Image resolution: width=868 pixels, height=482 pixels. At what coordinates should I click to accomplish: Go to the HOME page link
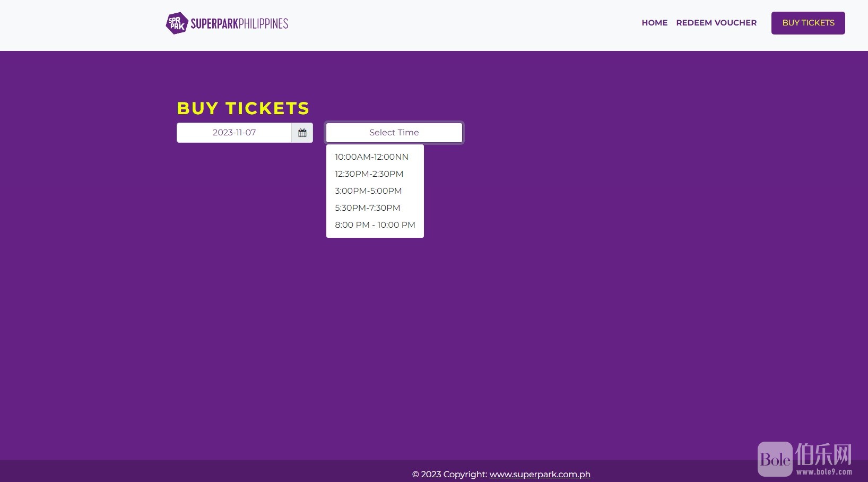tap(655, 23)
